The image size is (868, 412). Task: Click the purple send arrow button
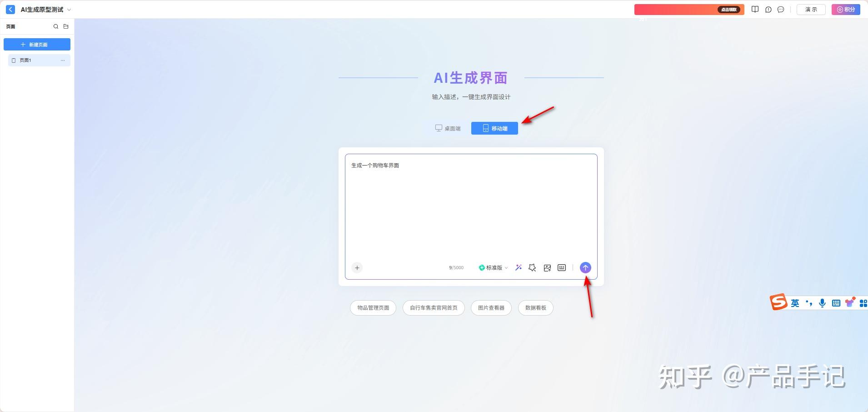click(x=585, y=268)
